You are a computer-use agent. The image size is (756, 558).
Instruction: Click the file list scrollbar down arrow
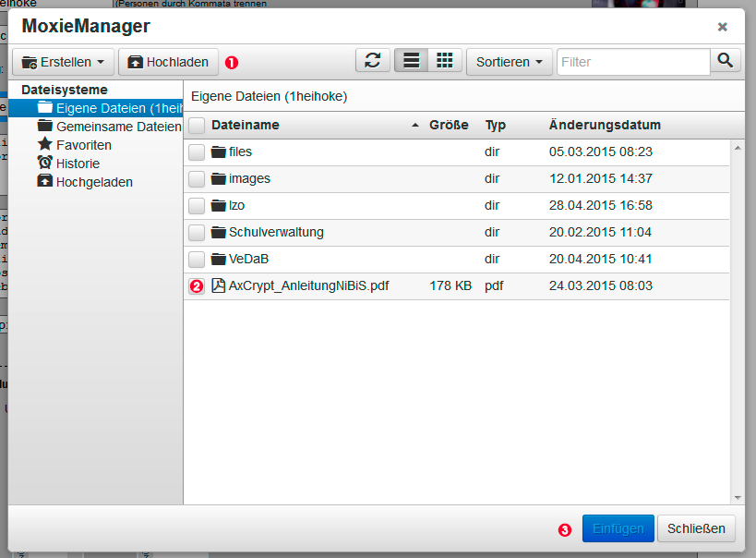(x=738, y=498)
